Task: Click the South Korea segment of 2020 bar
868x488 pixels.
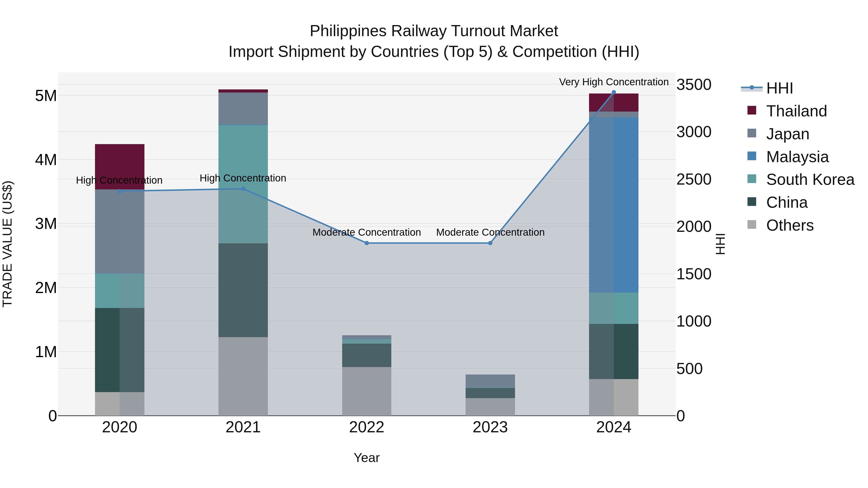Action: (x=120, y=291)
